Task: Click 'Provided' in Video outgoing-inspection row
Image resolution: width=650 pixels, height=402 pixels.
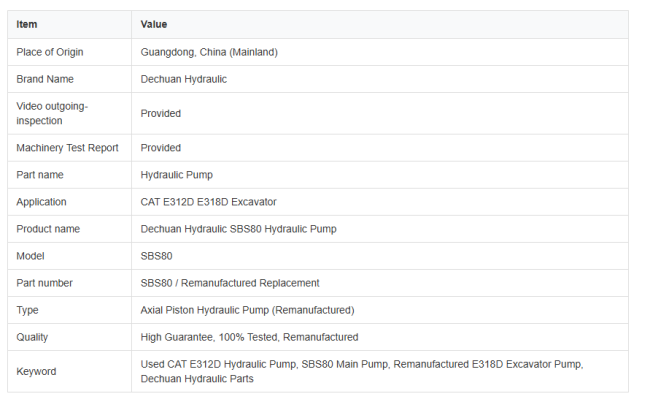Action: pos(160,114)
